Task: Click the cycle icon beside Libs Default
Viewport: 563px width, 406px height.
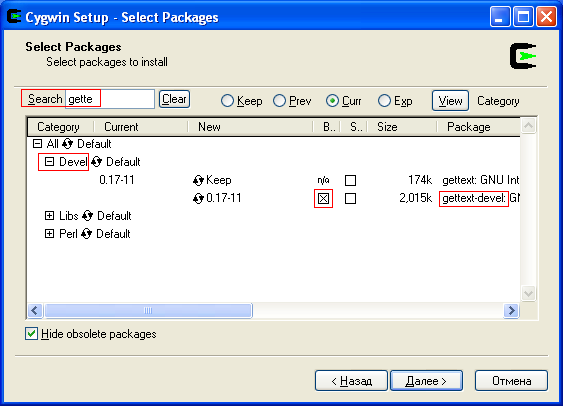Action: pos(87,216)
